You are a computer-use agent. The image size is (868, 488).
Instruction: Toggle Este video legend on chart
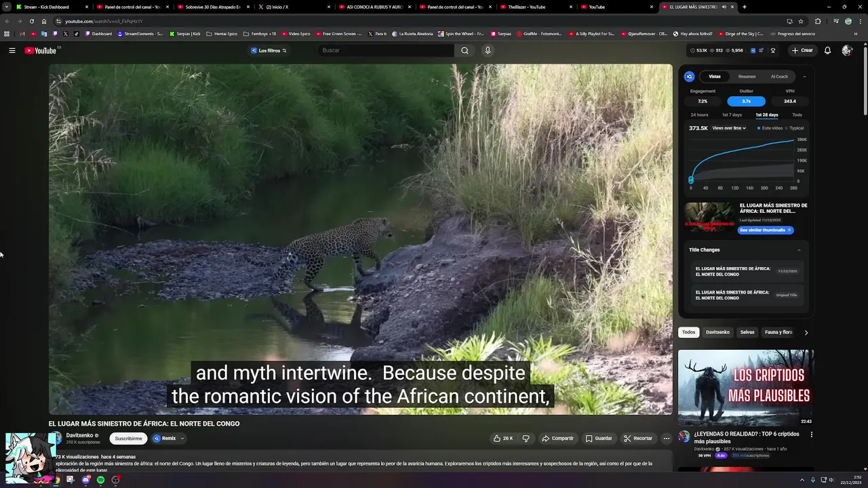click(x=770, y=128)
